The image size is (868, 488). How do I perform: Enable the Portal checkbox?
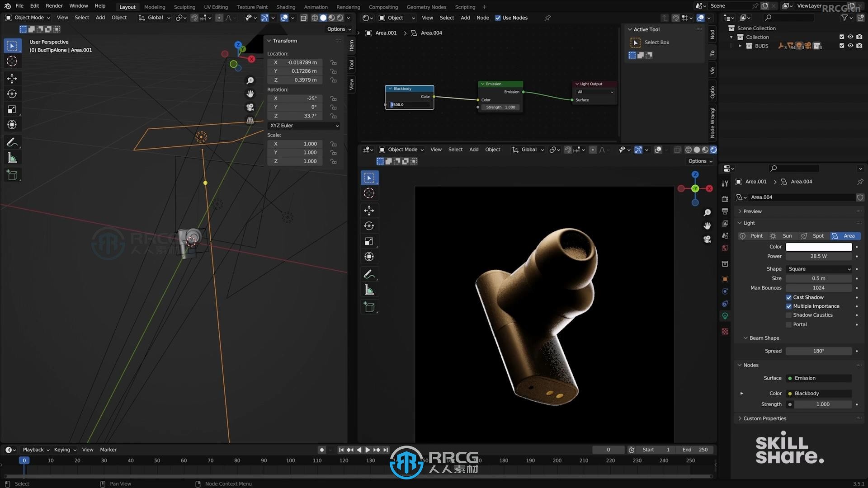click(x=789, y=324)
